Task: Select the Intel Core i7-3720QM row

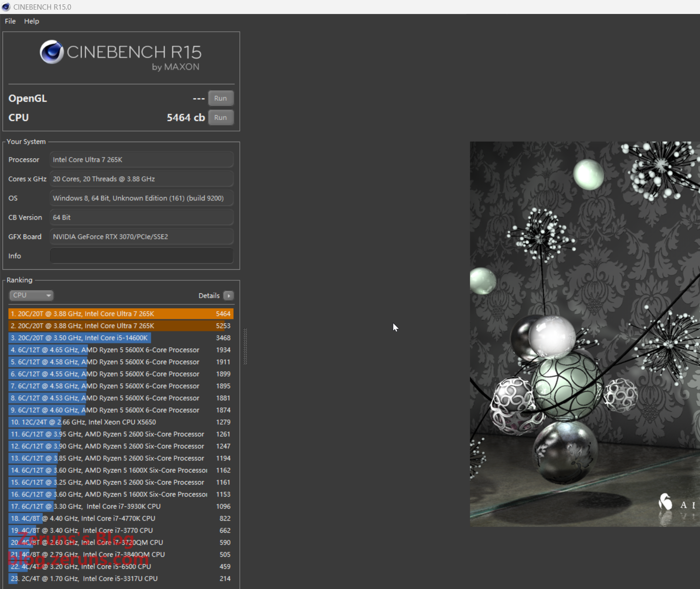Action: point(121,542)
